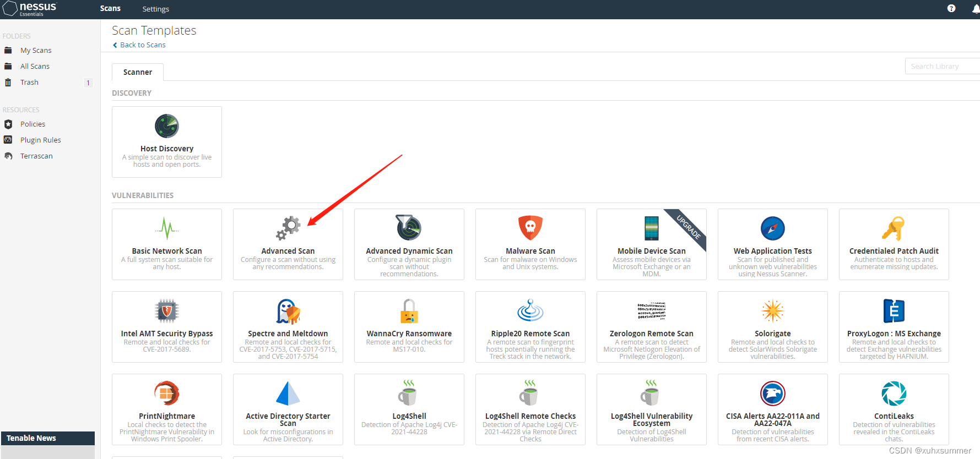Open the All Scans folder

tap(35, 66)
